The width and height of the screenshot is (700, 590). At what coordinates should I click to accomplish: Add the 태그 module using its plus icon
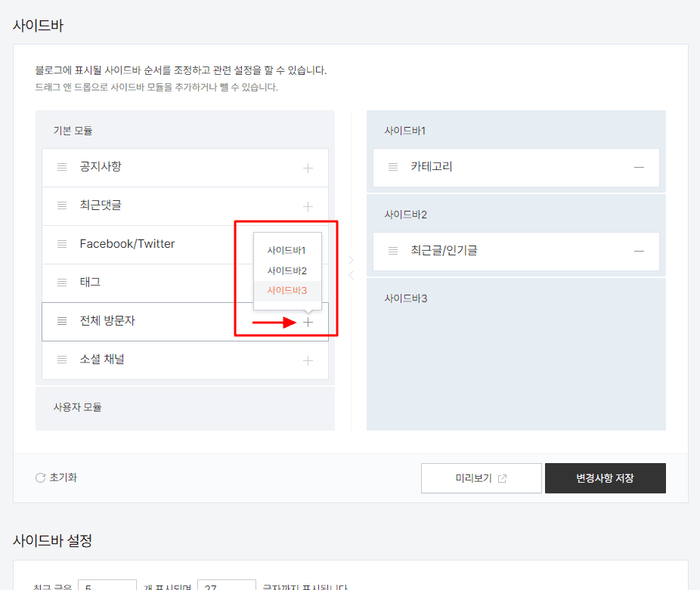[x=308, y=283]
